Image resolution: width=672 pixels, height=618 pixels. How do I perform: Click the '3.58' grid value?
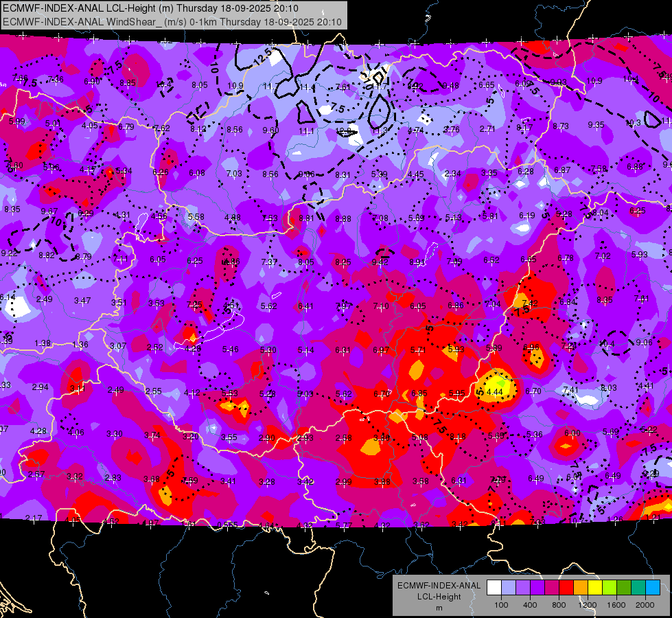tap(420, 481)
